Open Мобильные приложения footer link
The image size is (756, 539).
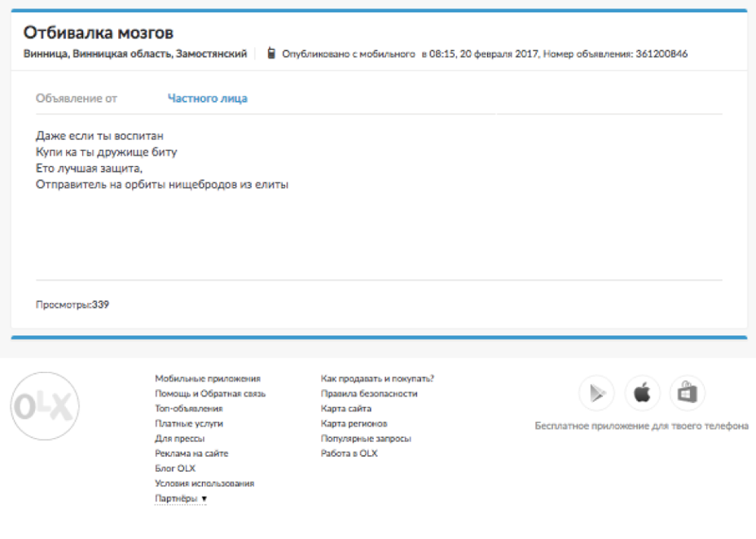(208, 379)
